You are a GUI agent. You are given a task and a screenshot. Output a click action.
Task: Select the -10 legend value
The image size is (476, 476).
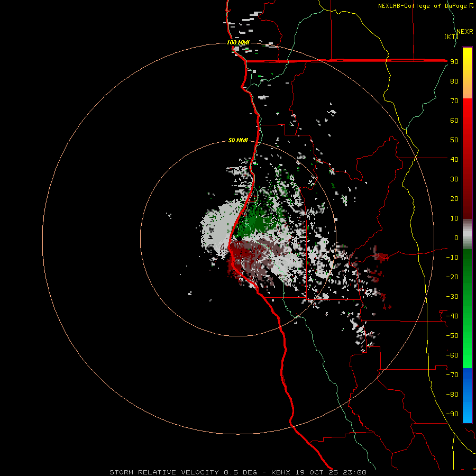452,258
